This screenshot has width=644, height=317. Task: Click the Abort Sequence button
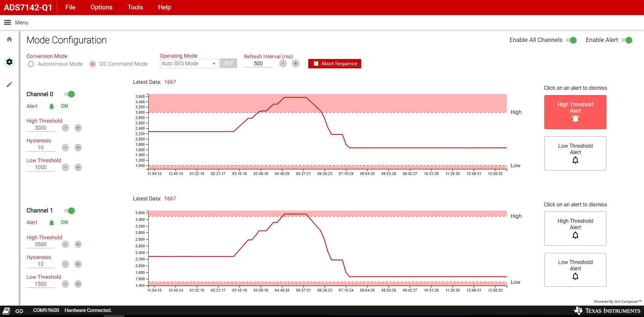pos(334,64)
